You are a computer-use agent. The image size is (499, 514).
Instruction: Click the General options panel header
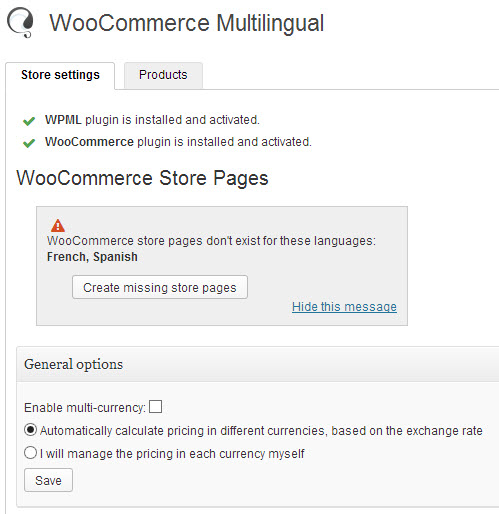pos(257,364)
